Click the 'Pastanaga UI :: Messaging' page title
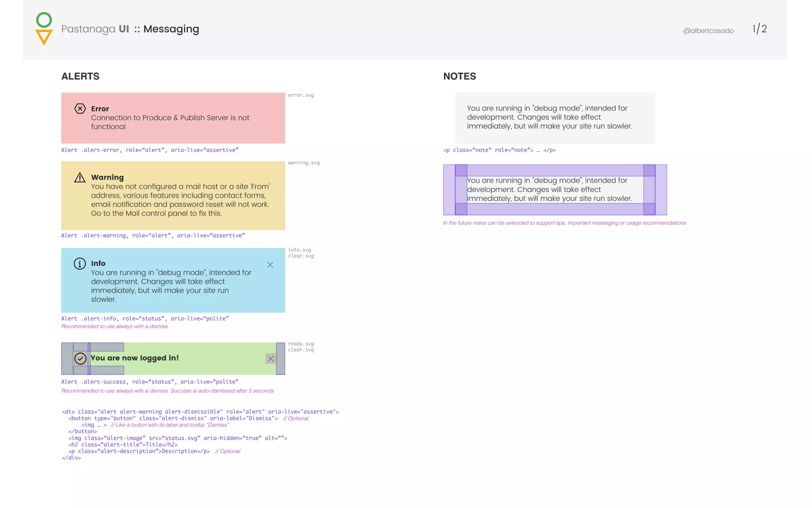 (x=130, y=29)
